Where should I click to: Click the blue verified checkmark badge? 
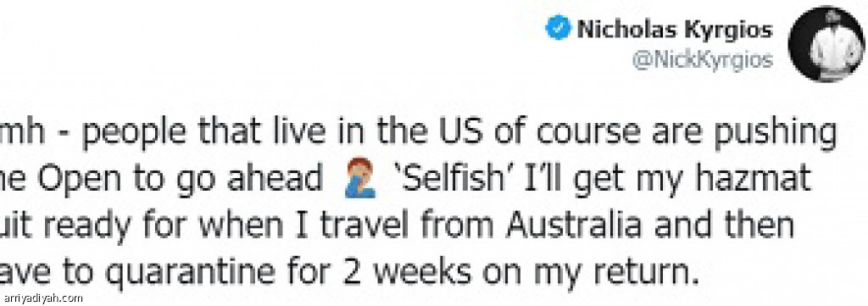point(559,29)
